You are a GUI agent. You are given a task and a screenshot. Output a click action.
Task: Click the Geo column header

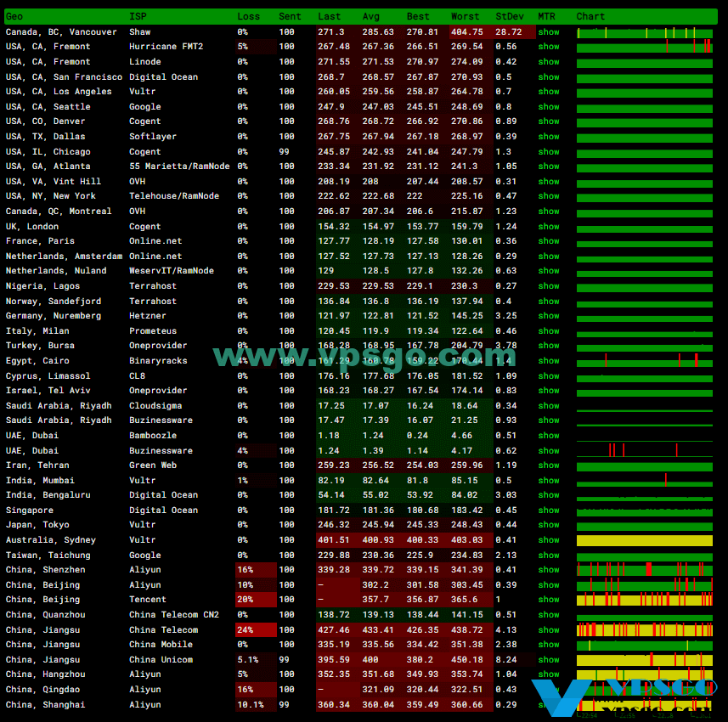[14, 17]
